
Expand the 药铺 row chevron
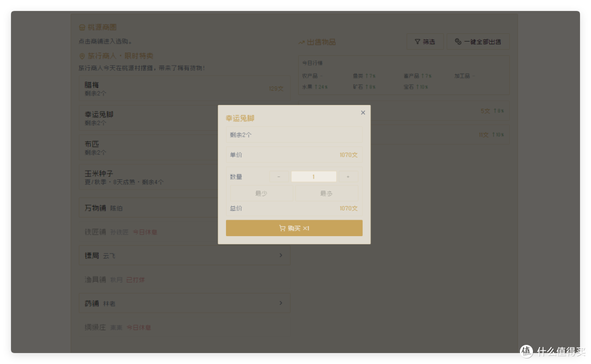point(281,303)
